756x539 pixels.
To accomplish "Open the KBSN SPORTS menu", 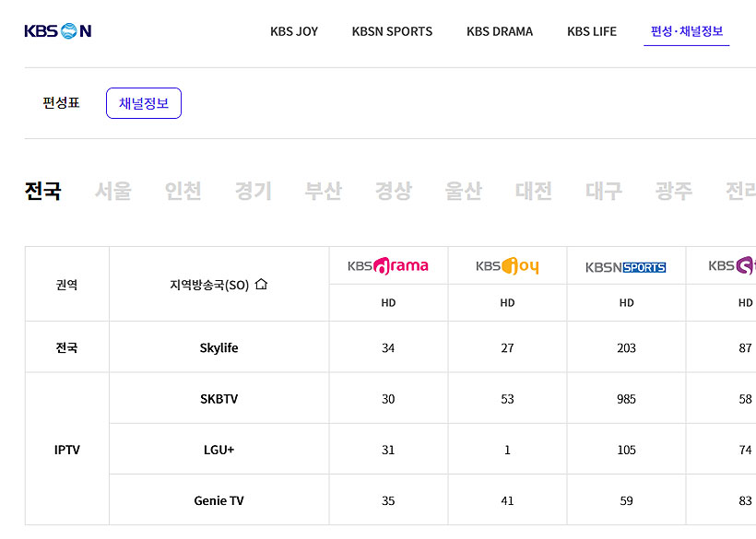I will pos(392,31).
